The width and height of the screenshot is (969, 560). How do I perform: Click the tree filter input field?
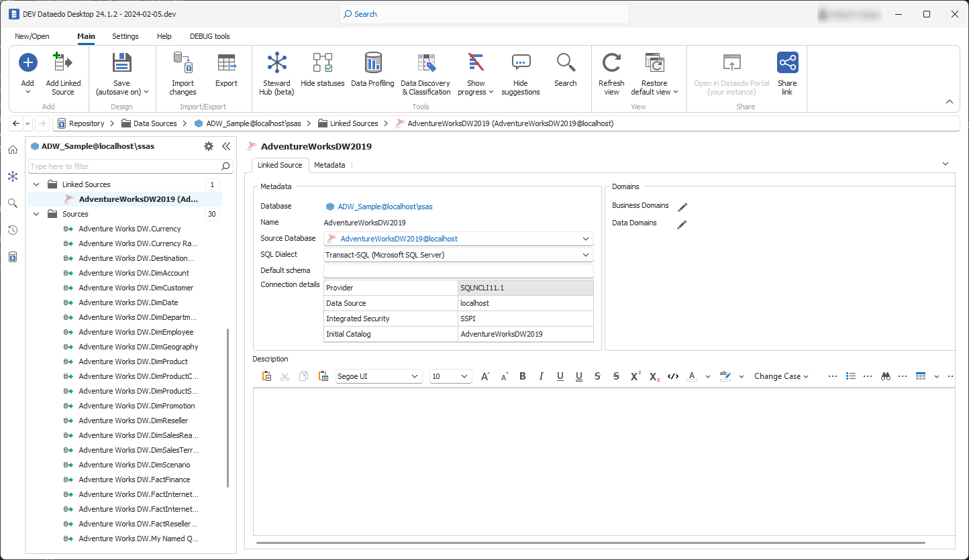(x=124, y=166)
